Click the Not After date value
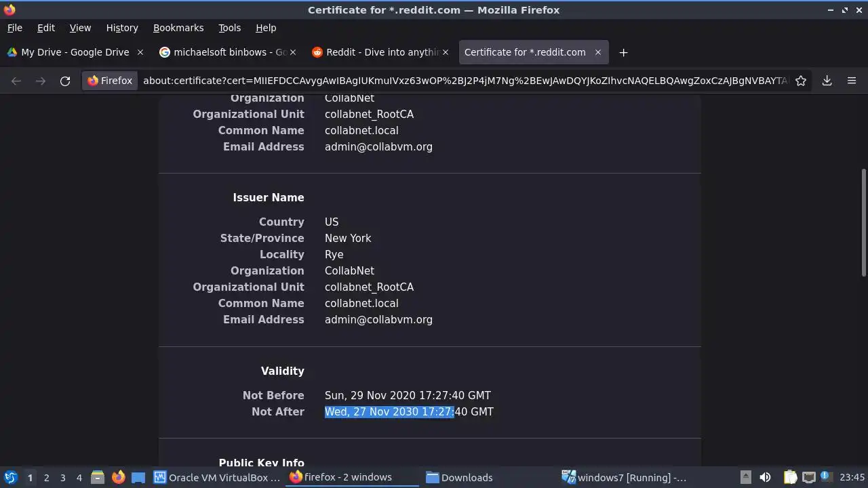The width and height of the screenshot is (868, 488). tap(409, 411)
